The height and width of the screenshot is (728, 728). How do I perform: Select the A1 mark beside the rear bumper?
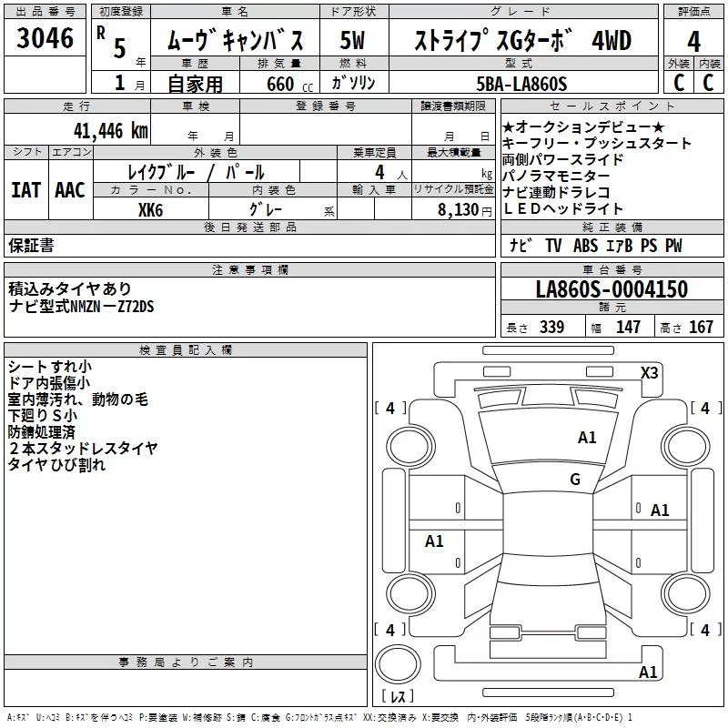coord(648,672)
